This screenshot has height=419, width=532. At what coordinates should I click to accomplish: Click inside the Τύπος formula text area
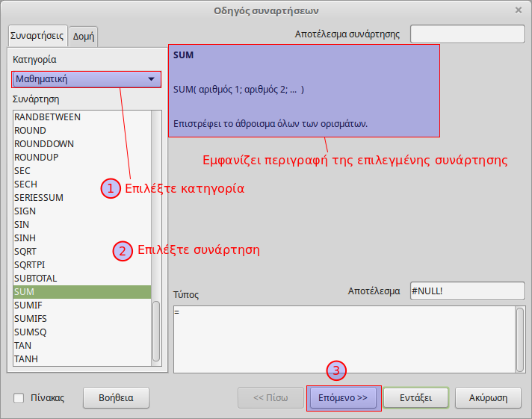344,338
